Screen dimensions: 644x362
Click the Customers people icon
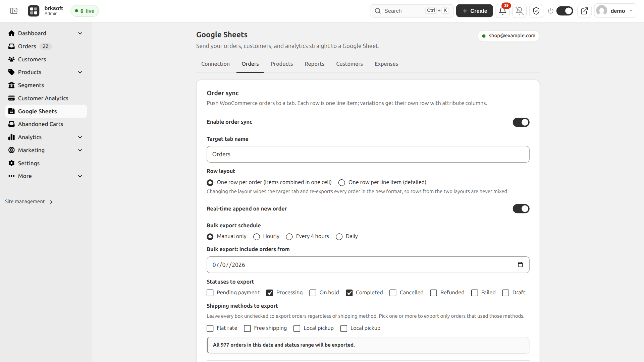point(11,59)
